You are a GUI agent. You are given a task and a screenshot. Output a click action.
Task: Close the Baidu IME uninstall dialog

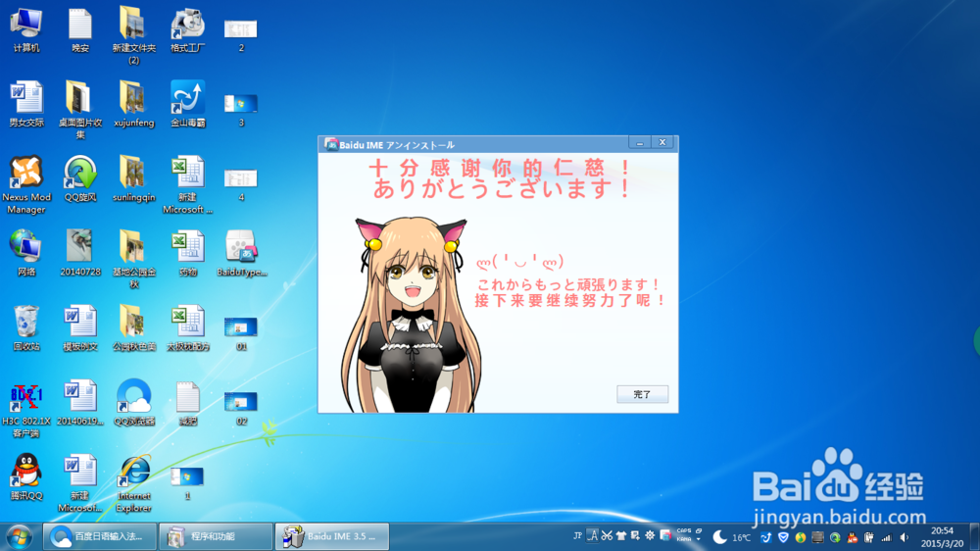[x=662, y=142]
